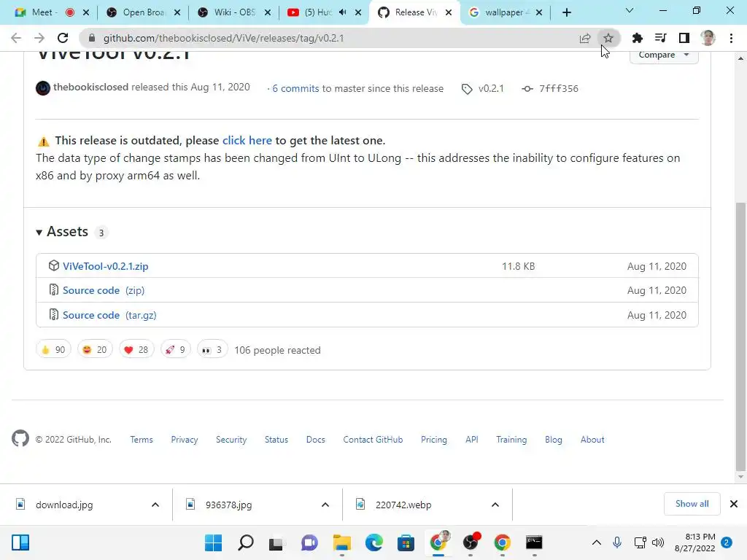This screenshot has width=747, height=560.
Task: Close the downloads bar
Action: (x=734, y=504)
